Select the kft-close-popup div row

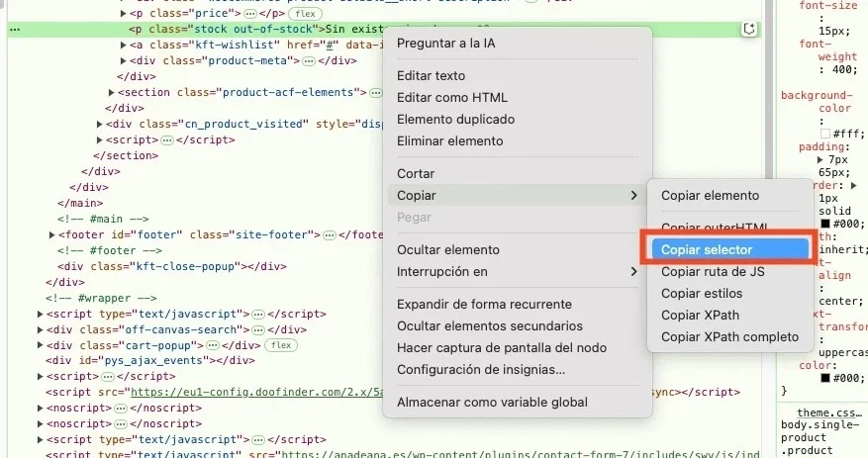[171, 267]
